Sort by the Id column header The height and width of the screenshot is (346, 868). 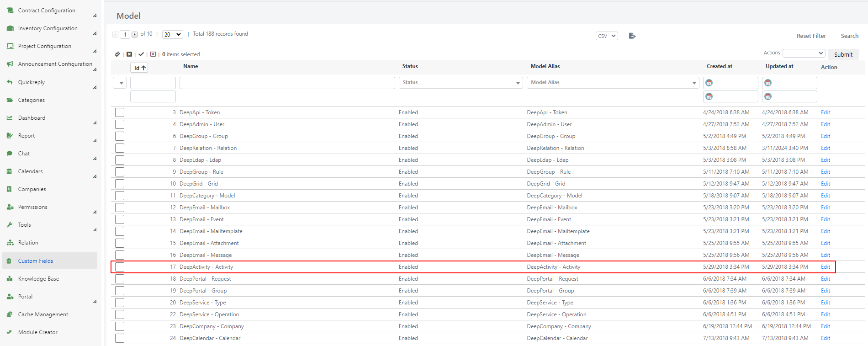139,68
